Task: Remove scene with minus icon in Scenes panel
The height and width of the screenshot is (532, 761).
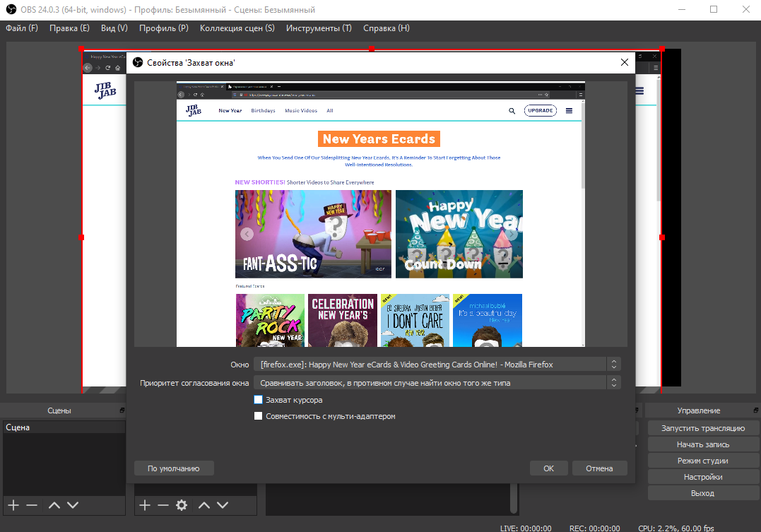Action: pyautogui.click(x=32, y=505)
